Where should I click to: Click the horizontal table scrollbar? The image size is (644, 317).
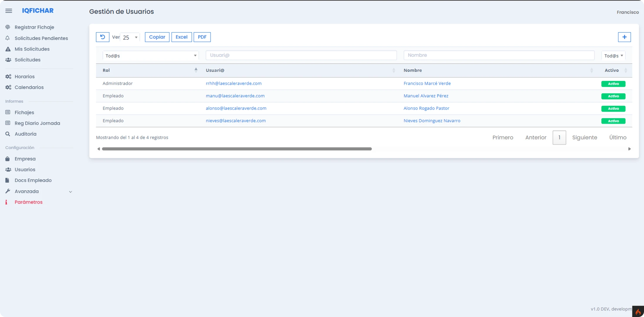[237, 149]
